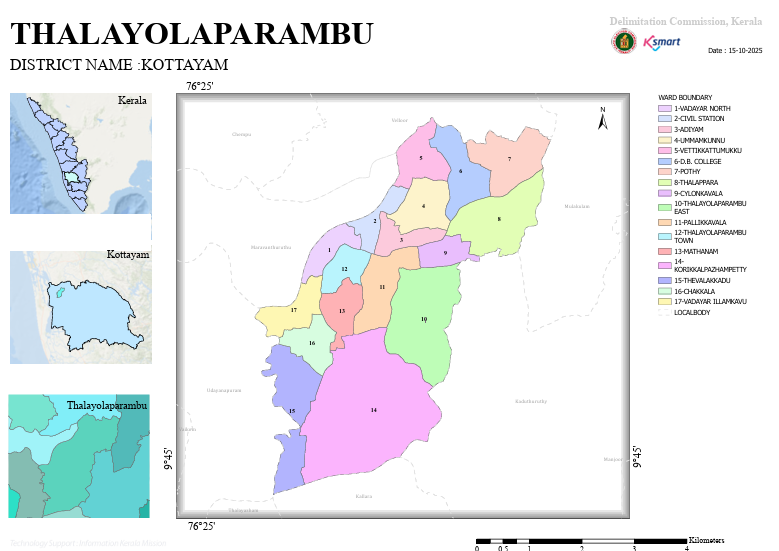
Task: Click the Kilometers scale bar label
Action: pyautogui.click(x=706, y=540)
